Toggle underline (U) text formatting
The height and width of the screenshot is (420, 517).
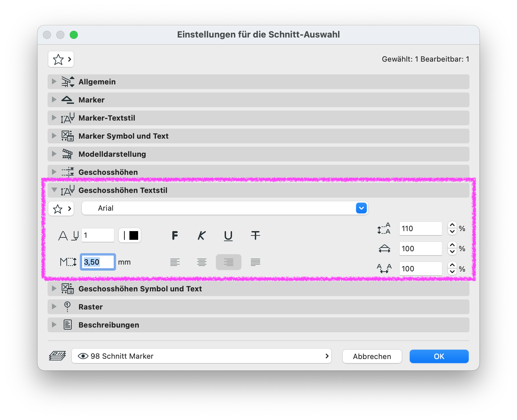(x=228, y=235)
